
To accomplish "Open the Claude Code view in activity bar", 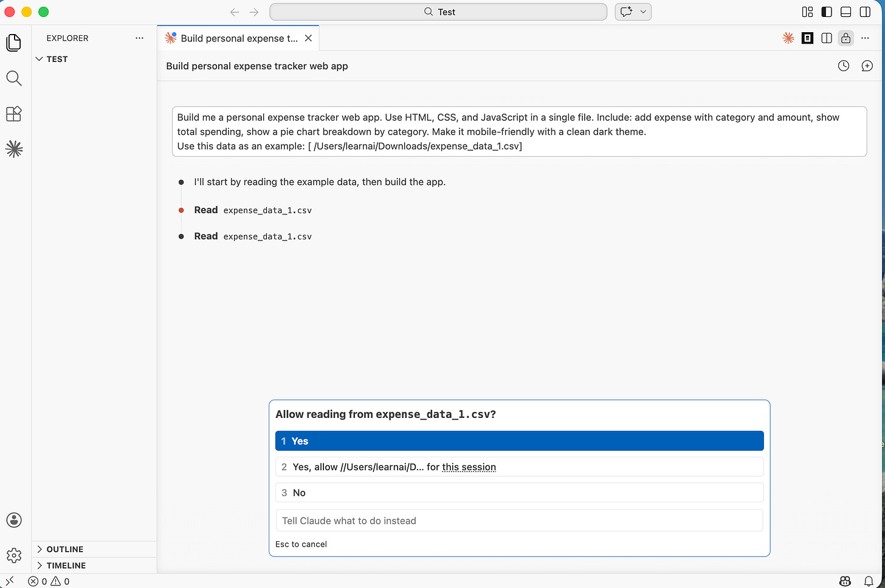I will point(14,149).
